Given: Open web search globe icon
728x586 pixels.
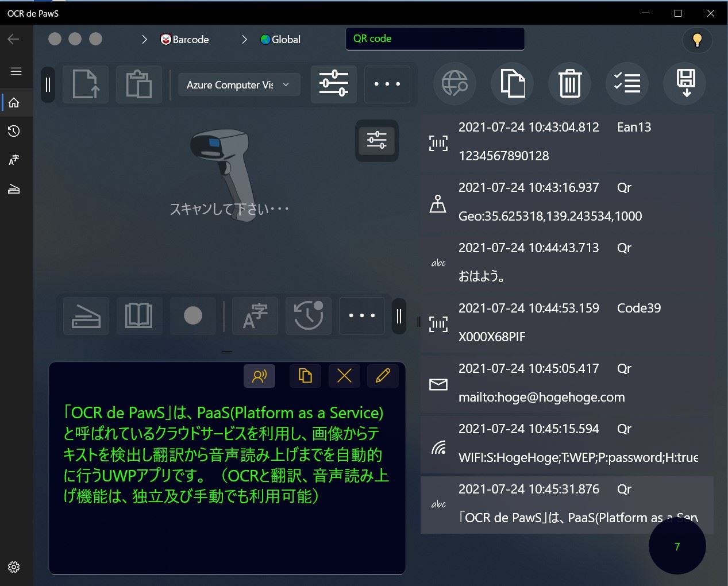Looking at the screenshot, I should [454, 84].
